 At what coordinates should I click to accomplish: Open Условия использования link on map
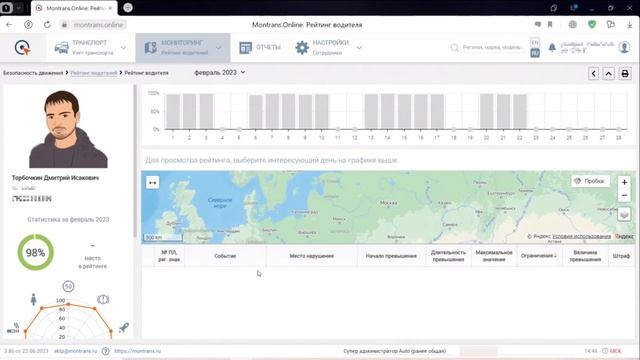[581, 236]
